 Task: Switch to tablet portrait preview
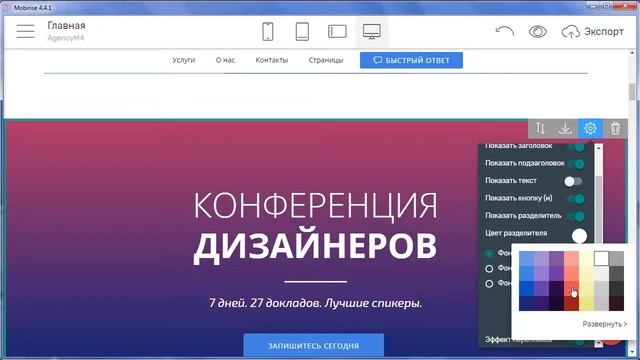tap(302, 31)
